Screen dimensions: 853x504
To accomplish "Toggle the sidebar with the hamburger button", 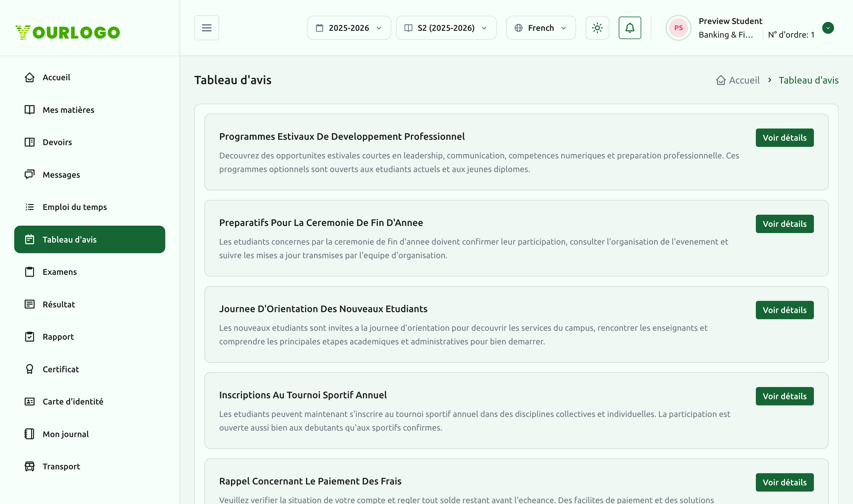I will click(x=206, y=28).
